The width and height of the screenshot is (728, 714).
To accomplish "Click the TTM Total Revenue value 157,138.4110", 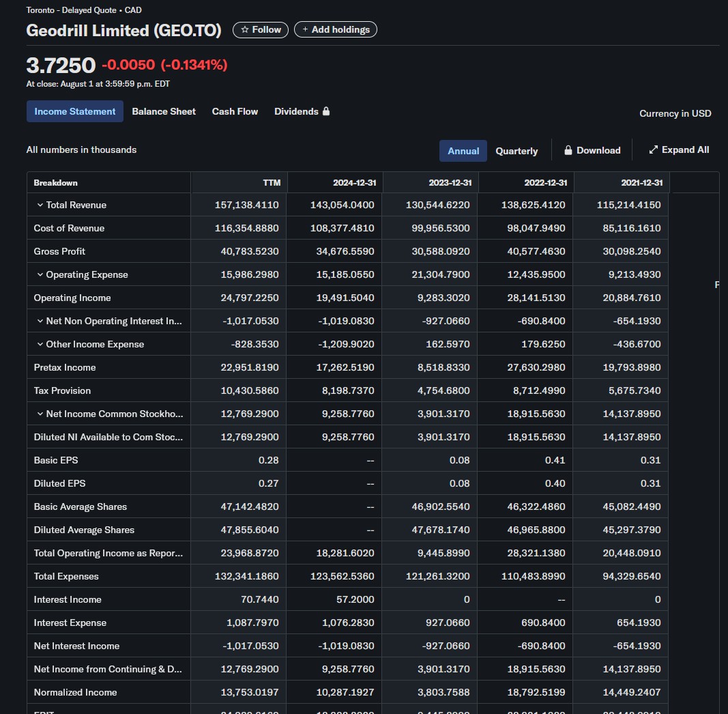I will [x=246, y=205].
